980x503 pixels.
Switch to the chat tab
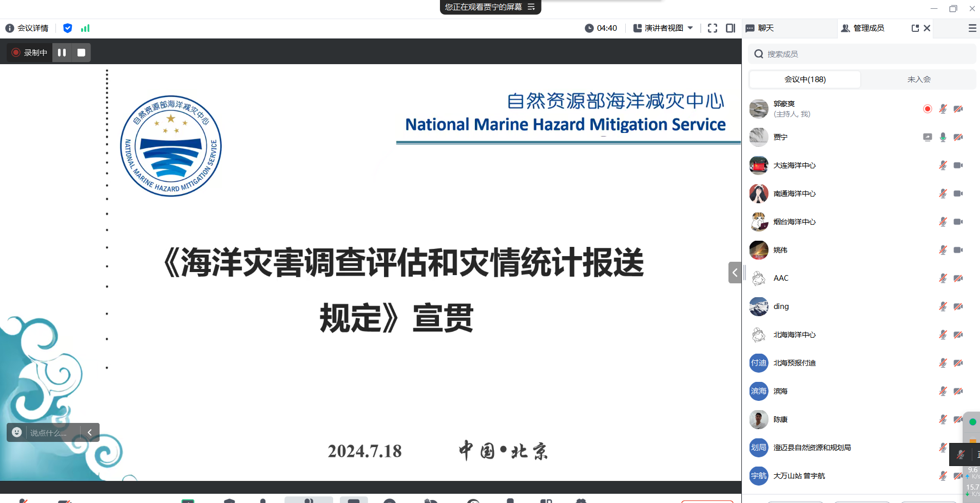click(760, 28)
